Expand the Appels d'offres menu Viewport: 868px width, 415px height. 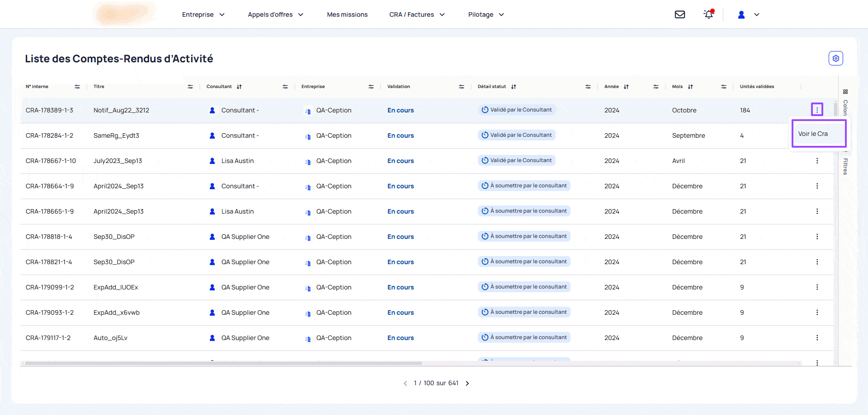tap(275, 14)
